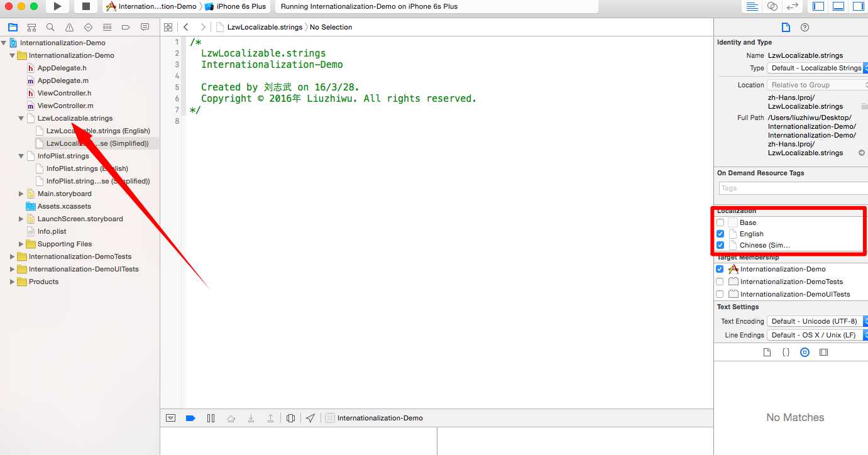The height and width of the screenshot is (455, 868).
Task: Show the File Template library
Action: [x=767, y=353]
